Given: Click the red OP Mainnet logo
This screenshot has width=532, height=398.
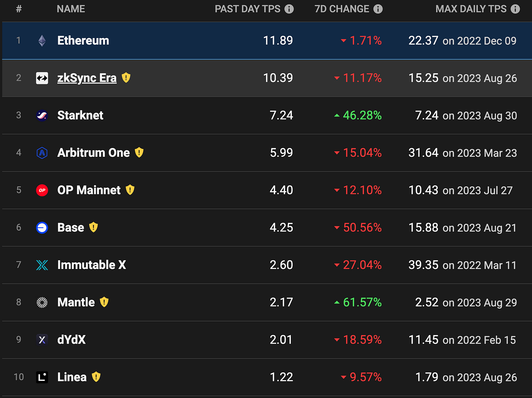Looking at the screenshot, I should pos(42,190).
